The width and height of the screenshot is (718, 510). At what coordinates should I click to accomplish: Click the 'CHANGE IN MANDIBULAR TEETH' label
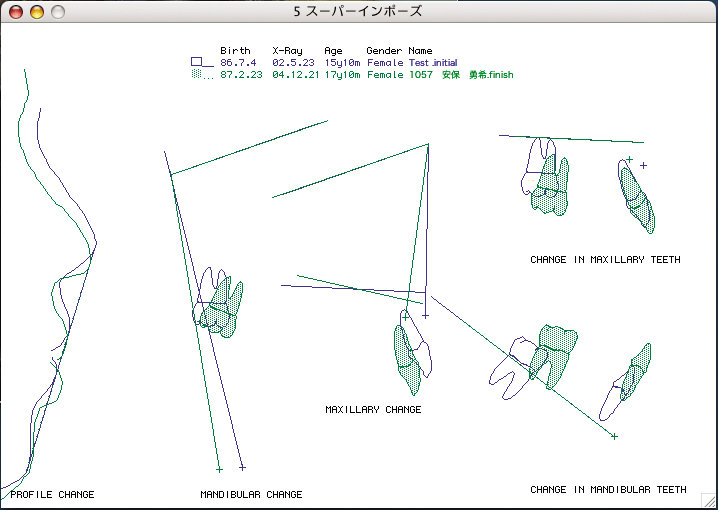(608, 489)
